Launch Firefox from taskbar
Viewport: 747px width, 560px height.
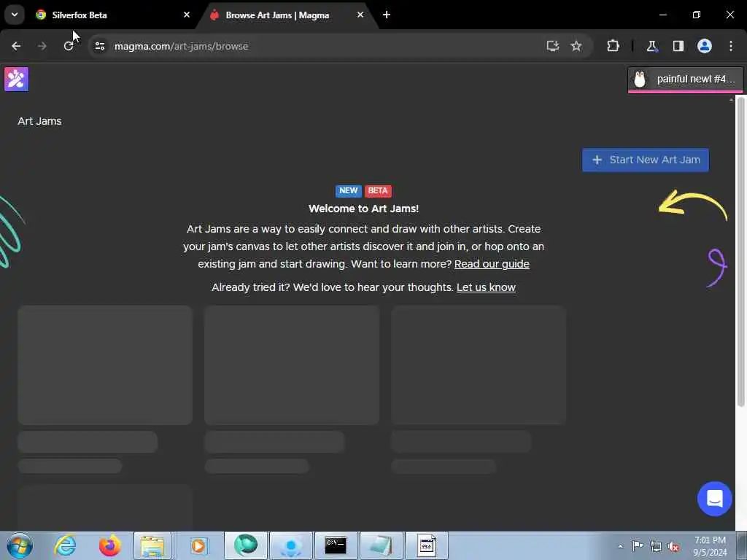click(109, 545)
